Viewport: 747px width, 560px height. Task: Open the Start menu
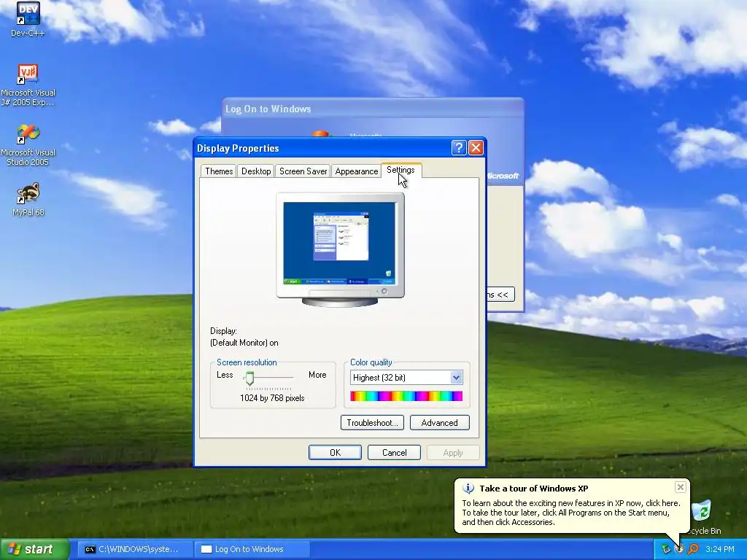click(34, 549)
